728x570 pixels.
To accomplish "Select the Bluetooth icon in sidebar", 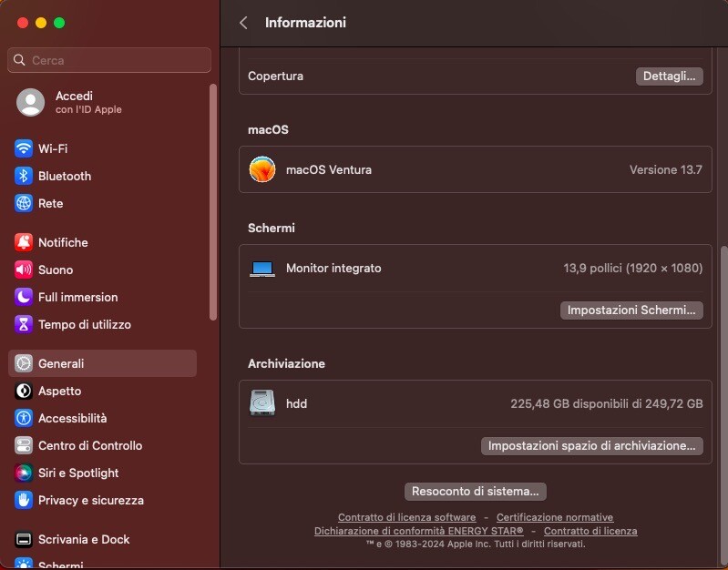I will (23, 176).
